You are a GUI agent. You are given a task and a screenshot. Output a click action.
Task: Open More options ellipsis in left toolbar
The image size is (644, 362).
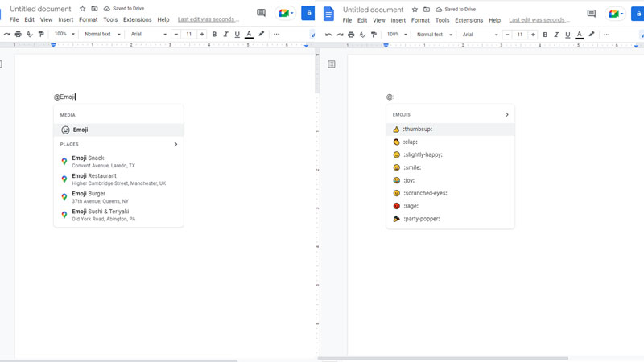point(276,34)
